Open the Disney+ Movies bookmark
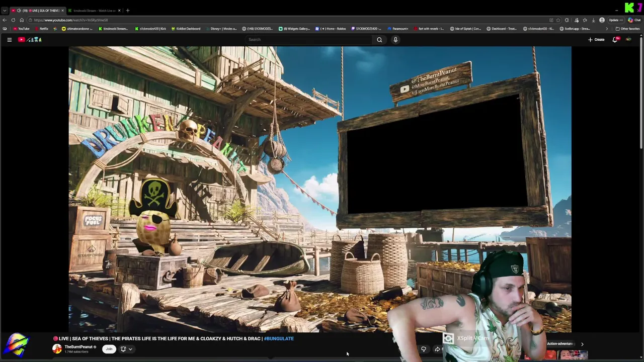Viewport: 644px width, 362px height. click(x=221, y=29)
